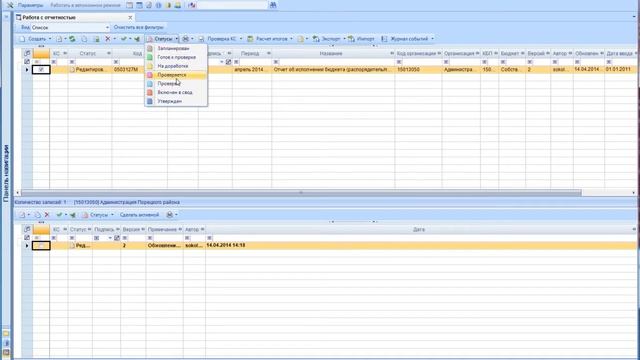The width and height of the screenshot is (640, 360).
Task: Click the green refresh icon in upper toolbar
Action: (72, 39)
